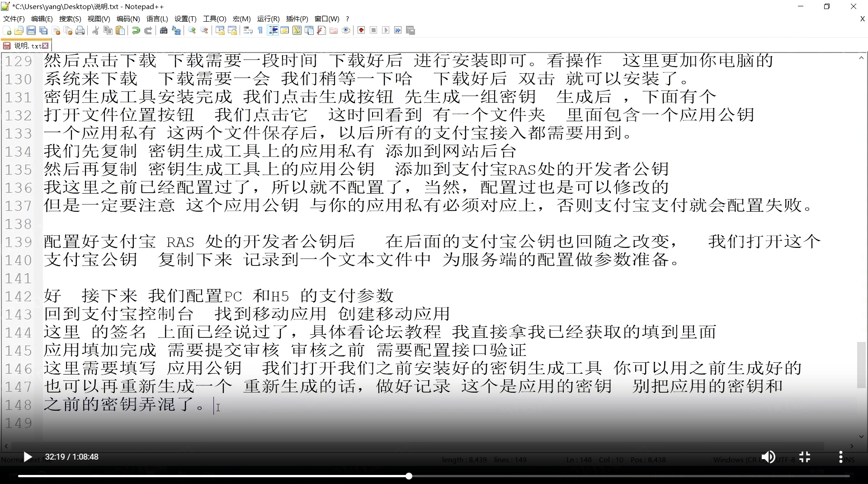This screenshot has height=484, width=868.
Task: Click the Close document toolbar icon
Action: [x=56, y=30]
